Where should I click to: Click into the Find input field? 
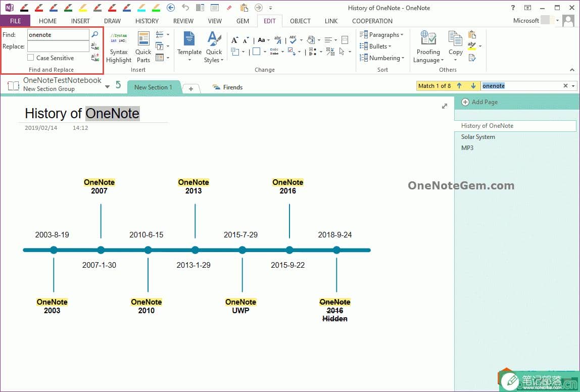tap(58, 35)
